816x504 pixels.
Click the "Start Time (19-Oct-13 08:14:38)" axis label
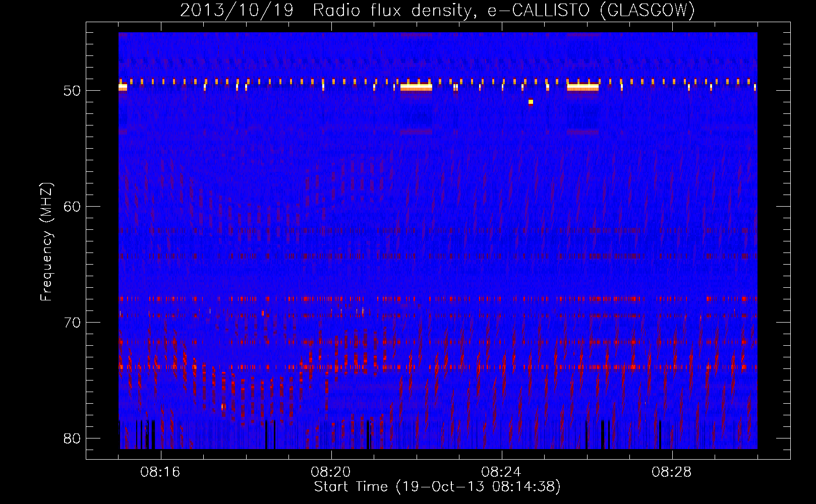coord(437,487)
